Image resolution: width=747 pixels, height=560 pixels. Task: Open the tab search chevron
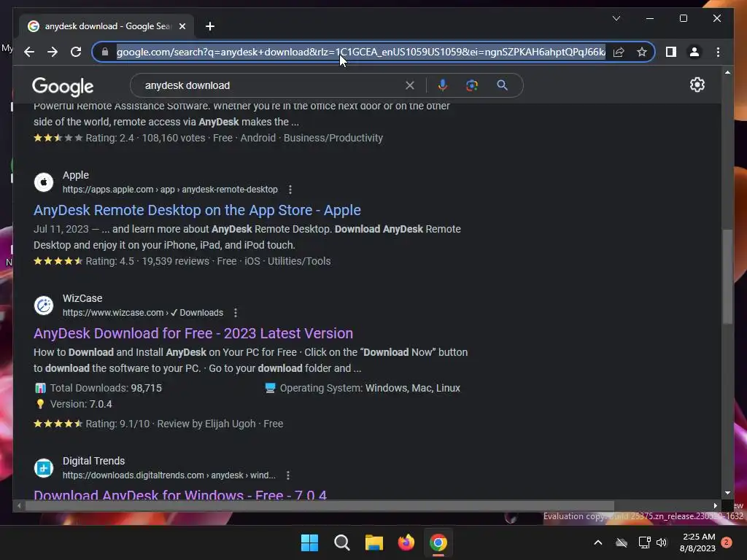[x=616, y=18]
